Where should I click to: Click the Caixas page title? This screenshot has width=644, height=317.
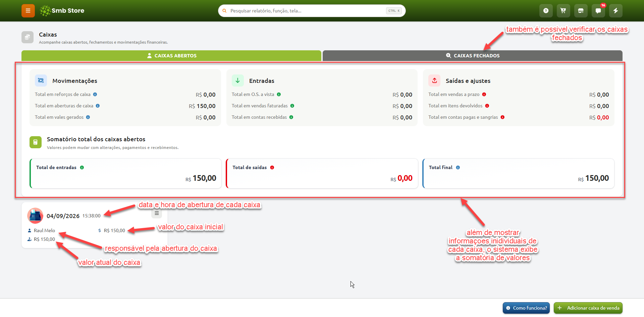(48, 35)
